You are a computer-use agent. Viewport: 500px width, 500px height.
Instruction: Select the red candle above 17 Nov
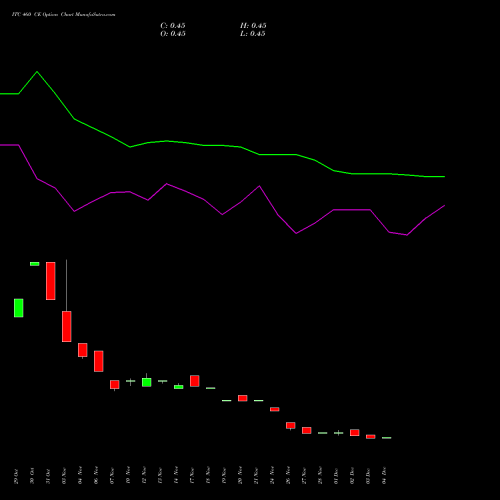coord(195,381)
